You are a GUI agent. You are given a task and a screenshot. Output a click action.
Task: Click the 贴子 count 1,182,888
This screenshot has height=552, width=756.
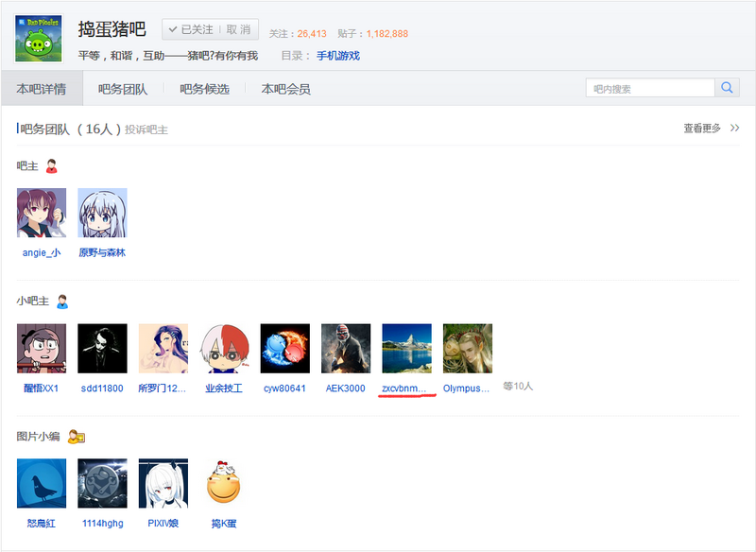(x=387, y=34)
